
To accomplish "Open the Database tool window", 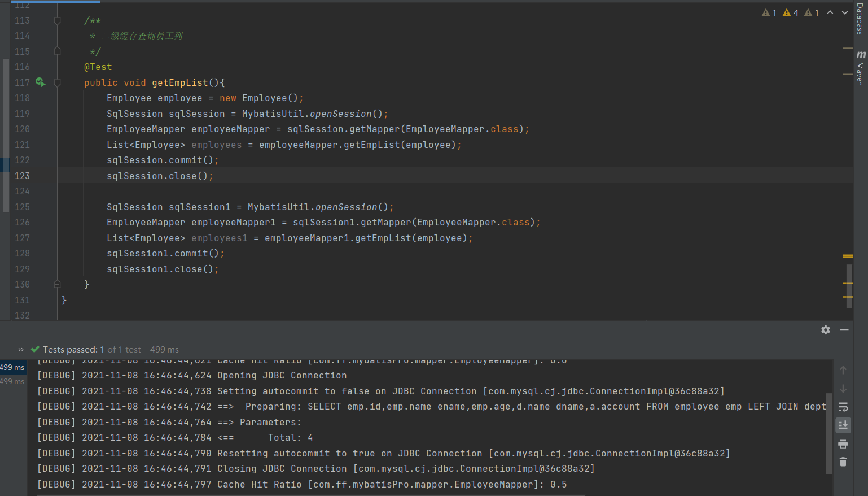I will [x=861, y=19].
